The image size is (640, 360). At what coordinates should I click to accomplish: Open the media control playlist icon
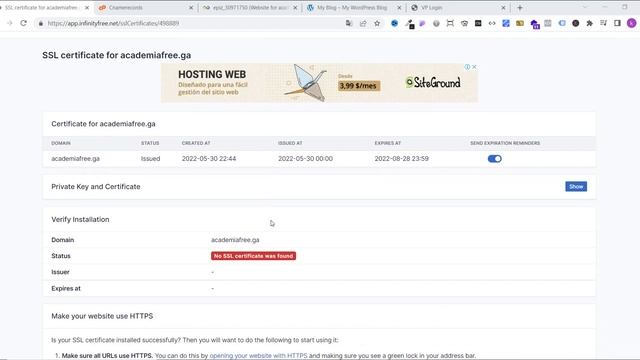[x=603, y=23]
